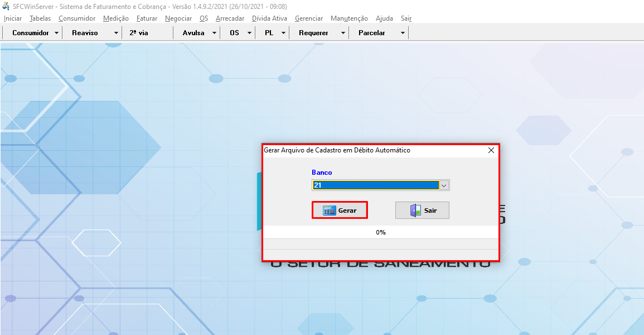
Task: Expand the Parcelar toolbar dropdown arrow
Action: 403,33
